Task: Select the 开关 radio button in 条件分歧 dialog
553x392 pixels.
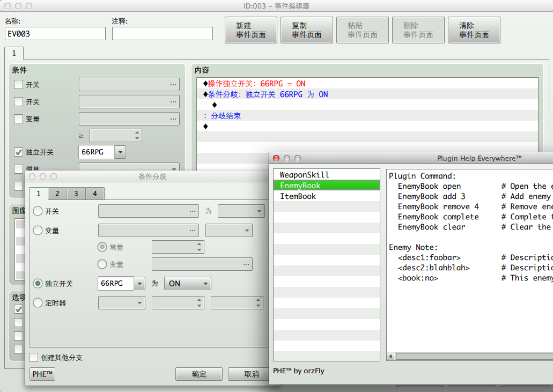Action: click(x=38, y=211)
